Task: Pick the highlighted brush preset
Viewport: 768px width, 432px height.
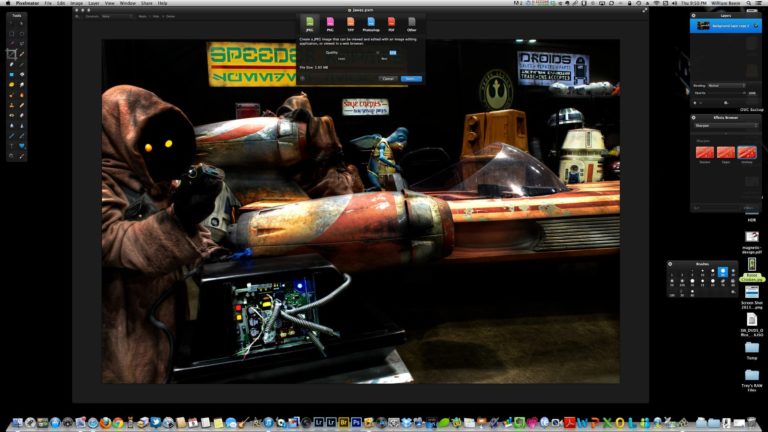Action: coord(722,271)
